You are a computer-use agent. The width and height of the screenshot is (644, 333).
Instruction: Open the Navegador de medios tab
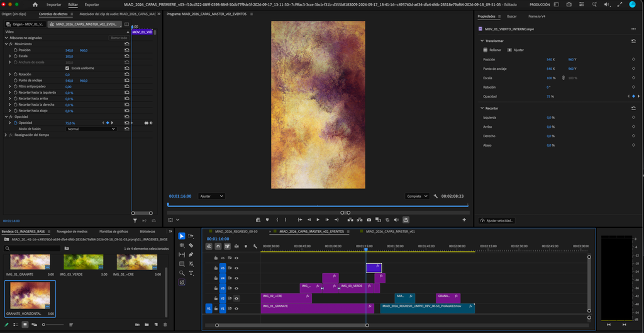pyautogui.click(x=72, y=232)
